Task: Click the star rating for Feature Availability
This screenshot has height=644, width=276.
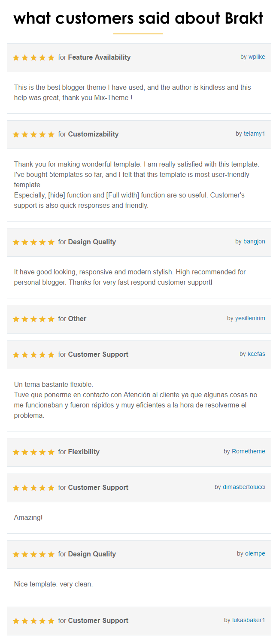Action: pyautogui.click(x=33, y=58)
